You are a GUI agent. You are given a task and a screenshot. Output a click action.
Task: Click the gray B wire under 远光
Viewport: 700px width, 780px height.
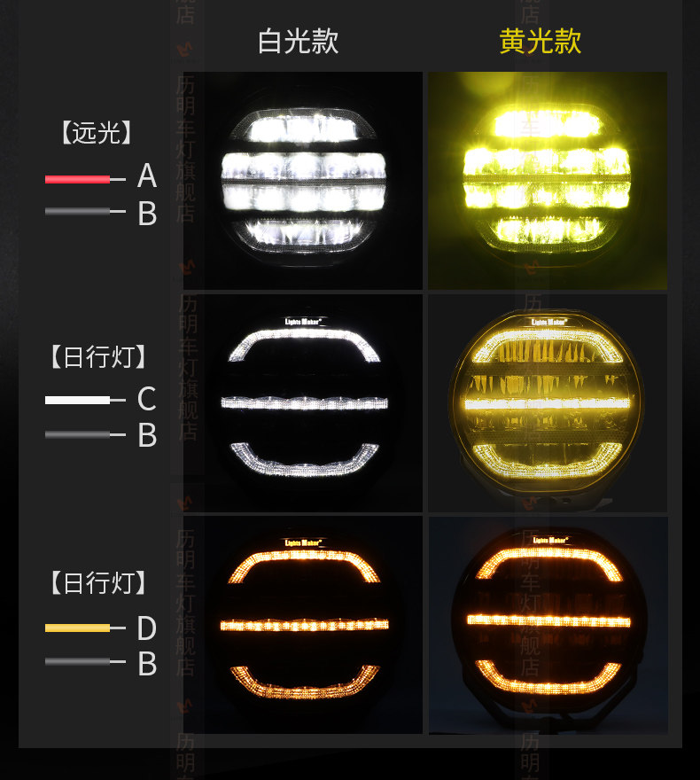(85, 212)
